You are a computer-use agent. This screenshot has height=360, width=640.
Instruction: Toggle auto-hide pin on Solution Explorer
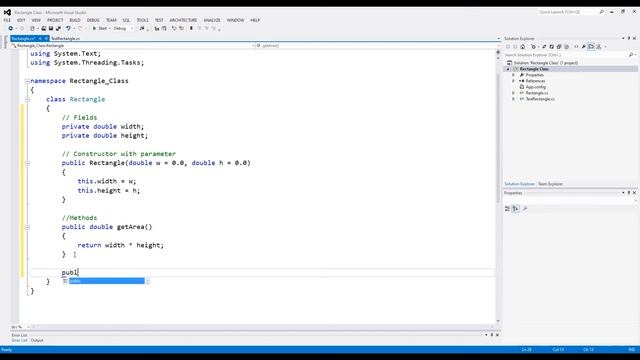pyautogui.click(x=629, y=38)
